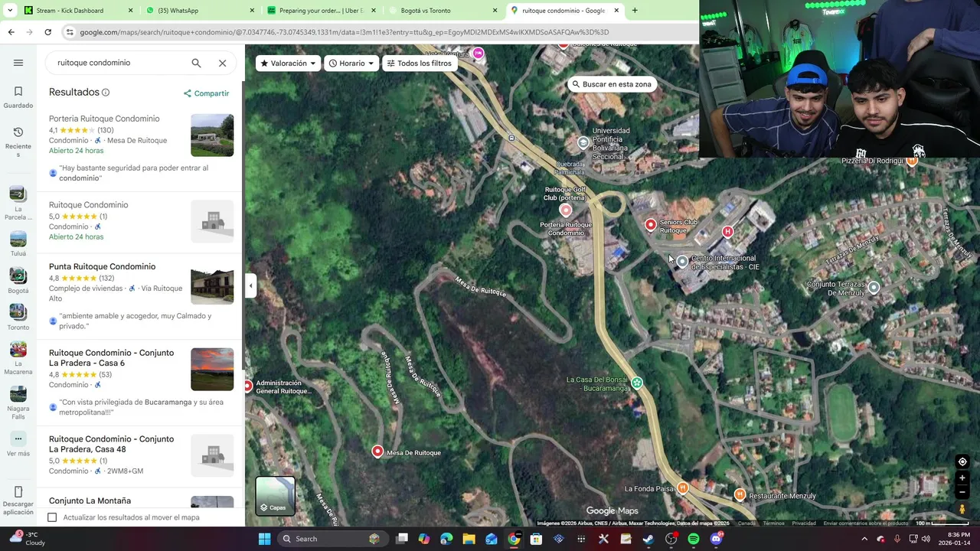Click the Centro Internacional de Especialistas marker
The height and width of the screenshot is (551, 980).
(x=682, y=262)
